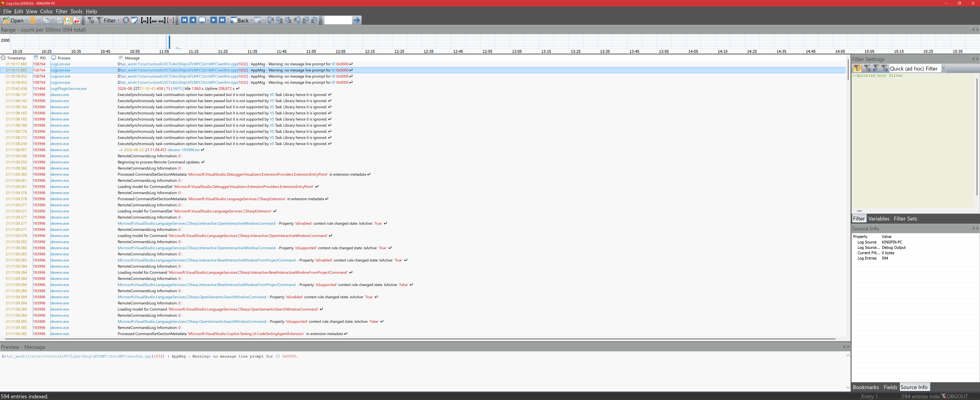Jump to last entry with skip-forward icon
This screenshot has width=980, height=400.
222,20
